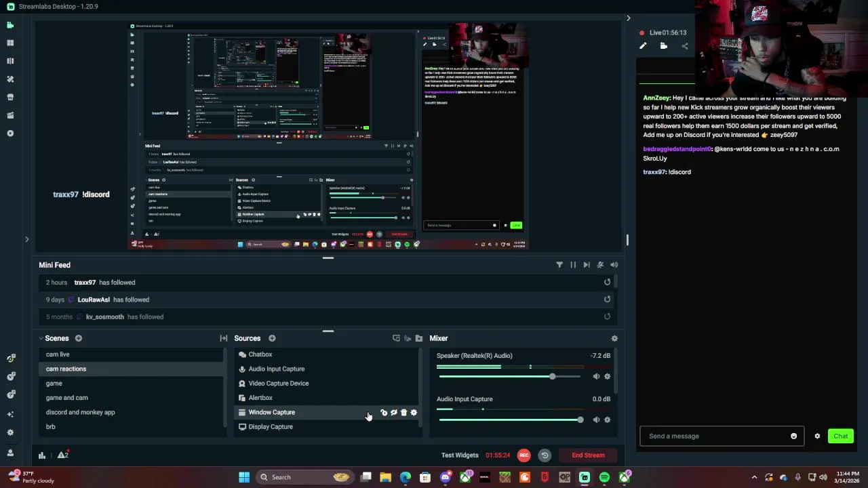Toggle Mini Feed alert volume speaker
The height and width of the screenshot is (488, 868).
pos(614,265)
